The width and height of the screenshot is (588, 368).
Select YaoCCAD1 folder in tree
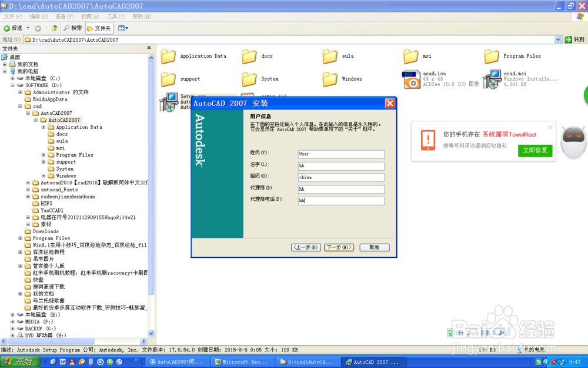52,210
